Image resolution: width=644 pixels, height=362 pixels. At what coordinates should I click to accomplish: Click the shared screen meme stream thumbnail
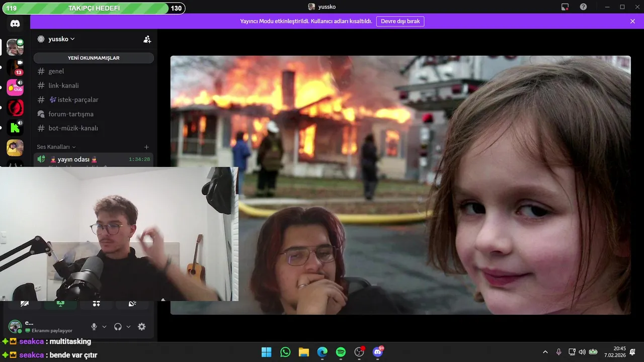pyautogui.click(x=400, y=185)
